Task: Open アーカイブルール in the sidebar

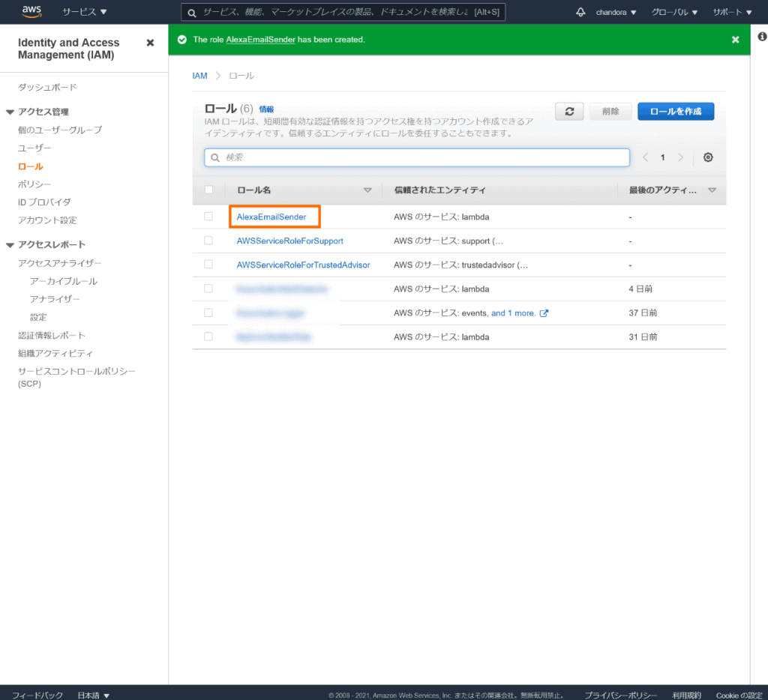Action: [x=64, y=282]
